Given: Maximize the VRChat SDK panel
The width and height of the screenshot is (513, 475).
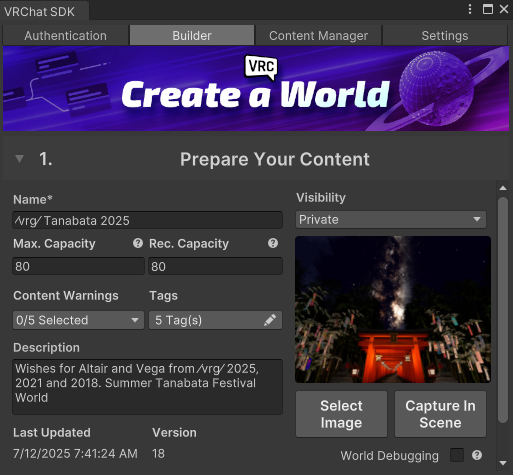Looking at the screenshot, I should (488, 9).
